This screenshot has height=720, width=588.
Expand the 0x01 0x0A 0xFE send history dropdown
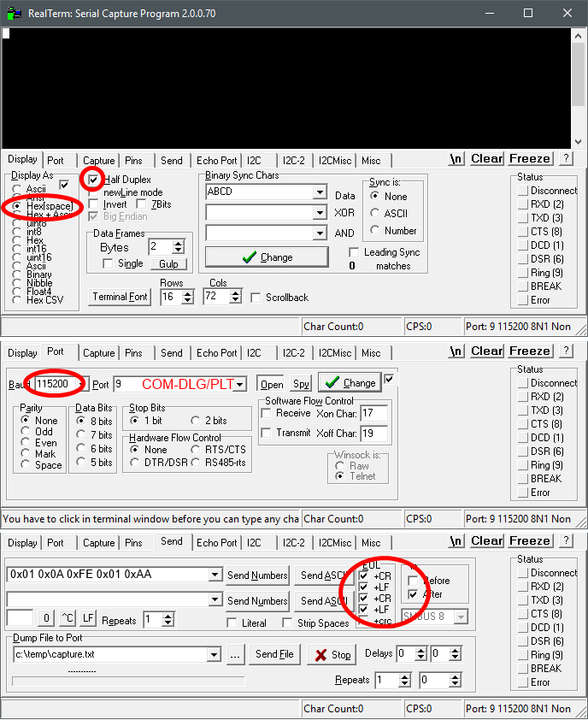point(215,575)
